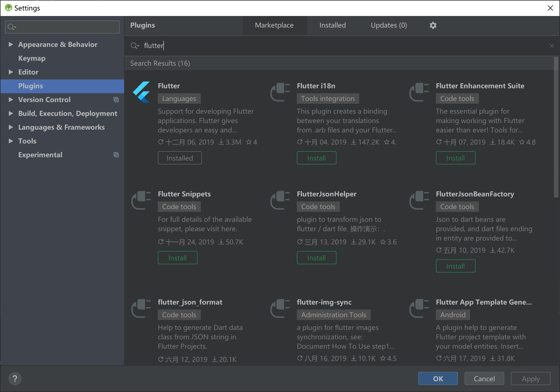Expand Build, Execution, Deployment section
The width and height of the screenshot is (560, 392).
(x=11, y=113)
